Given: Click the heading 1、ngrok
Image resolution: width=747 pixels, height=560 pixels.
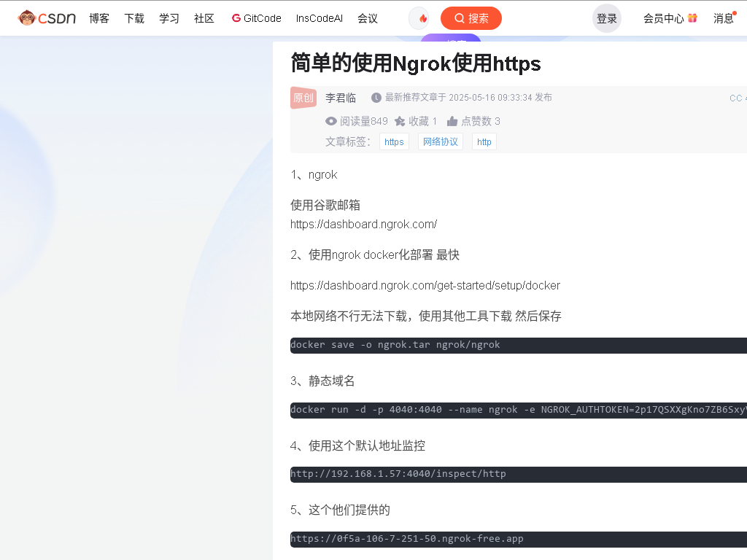Looking at the screenshot, I should click(x=314, y=175).
